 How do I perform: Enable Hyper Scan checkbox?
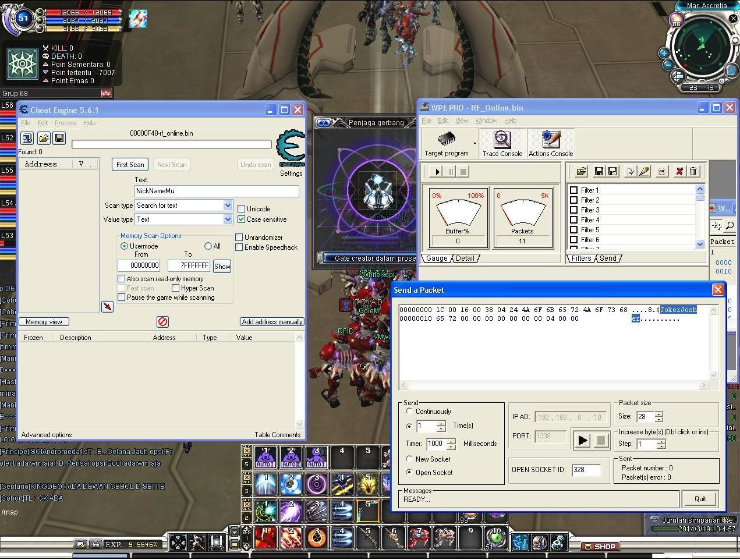(x=175, y=288)
